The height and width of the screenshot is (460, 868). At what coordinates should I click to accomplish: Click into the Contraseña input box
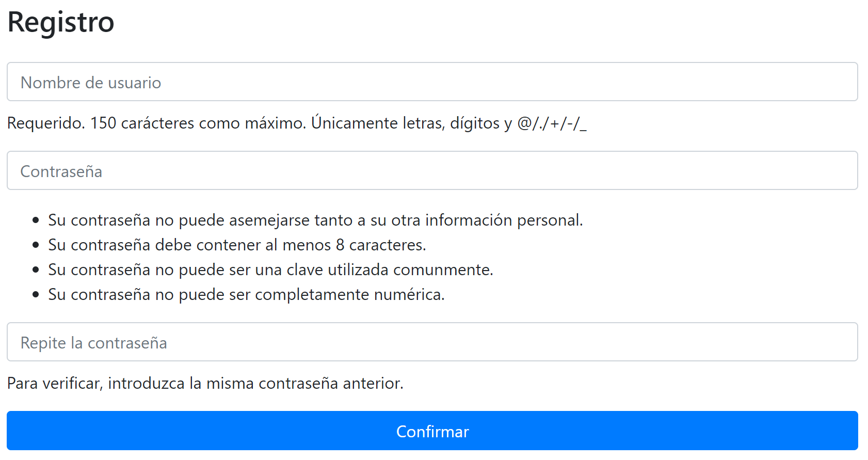(x=432, y=170)
